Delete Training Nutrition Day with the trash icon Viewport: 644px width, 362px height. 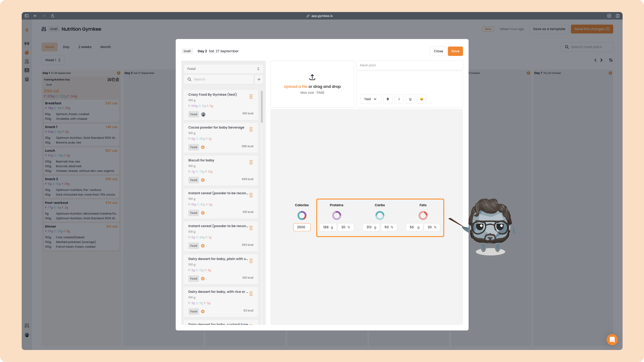pyautogui.click(x=117, y=79)
